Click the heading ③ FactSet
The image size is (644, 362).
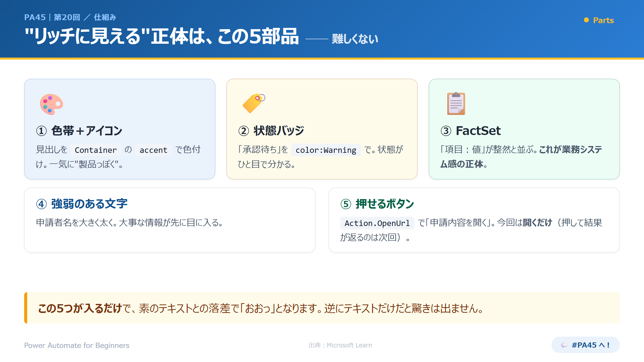(471, 131)
